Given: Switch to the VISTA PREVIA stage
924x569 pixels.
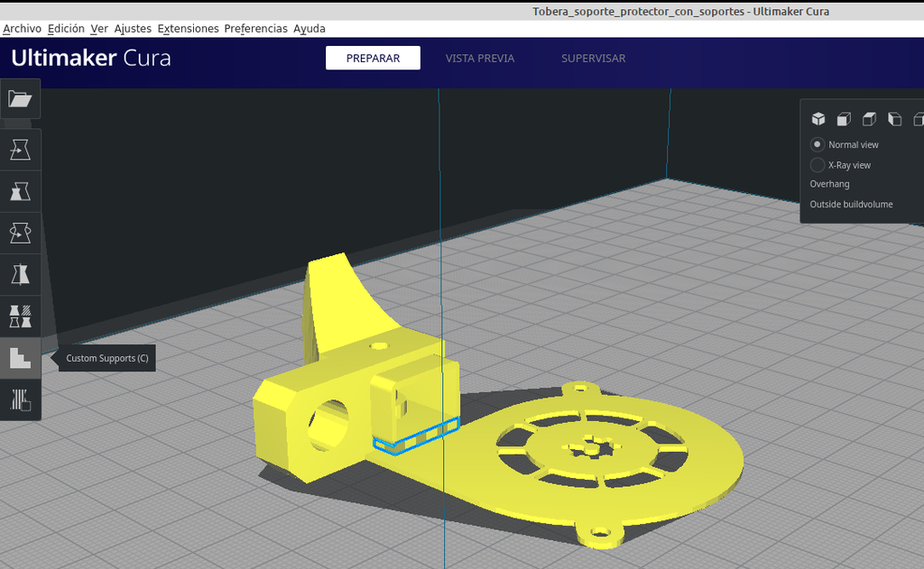Looking at the screenshot, I should coord(480,58).
